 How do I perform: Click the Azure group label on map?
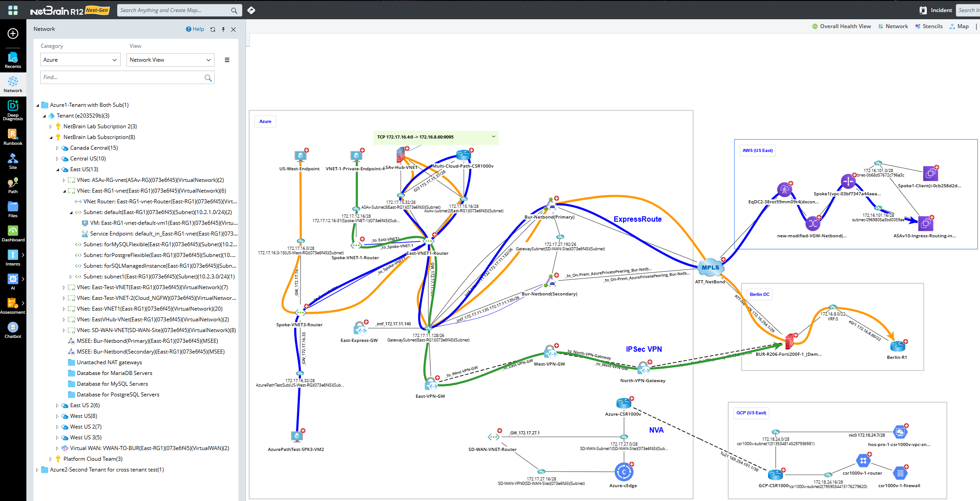(x=265, y=122)
